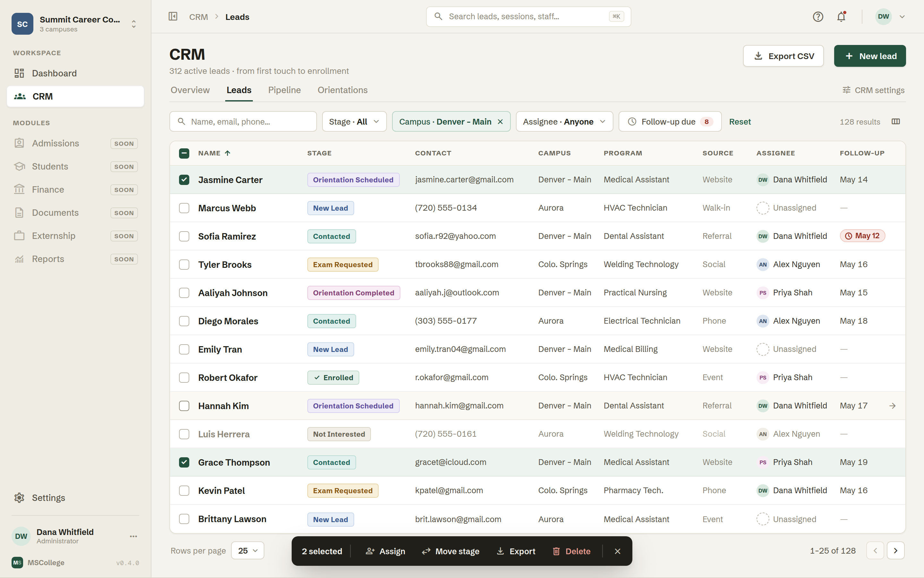
Task: Open Dashboard in the sidebar
Action: coord(75,73)
